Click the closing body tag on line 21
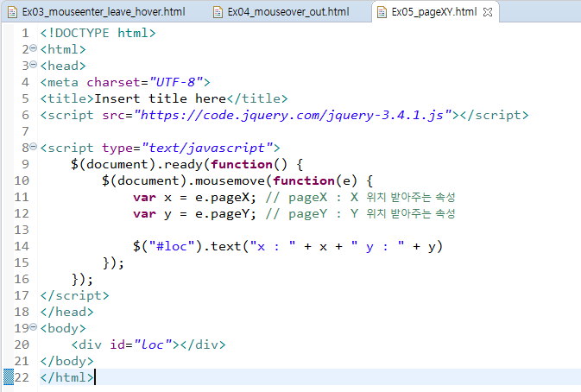 point(66,361)
